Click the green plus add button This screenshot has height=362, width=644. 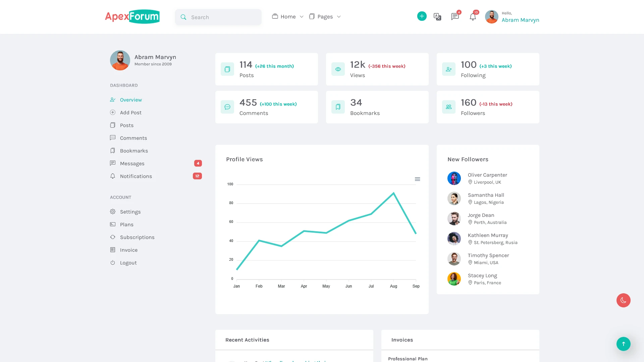tap(422, 16)
